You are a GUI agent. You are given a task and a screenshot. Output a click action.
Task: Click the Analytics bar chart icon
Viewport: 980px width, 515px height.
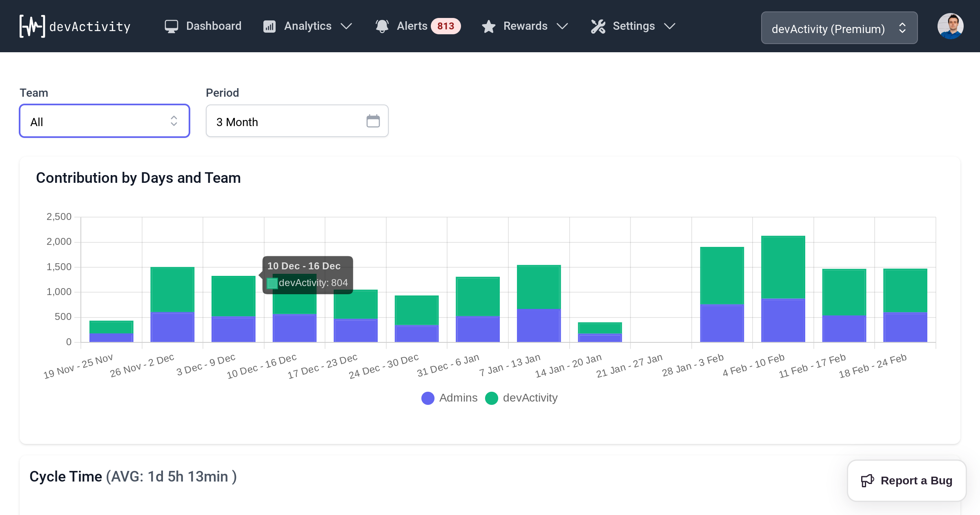point(269,26)
